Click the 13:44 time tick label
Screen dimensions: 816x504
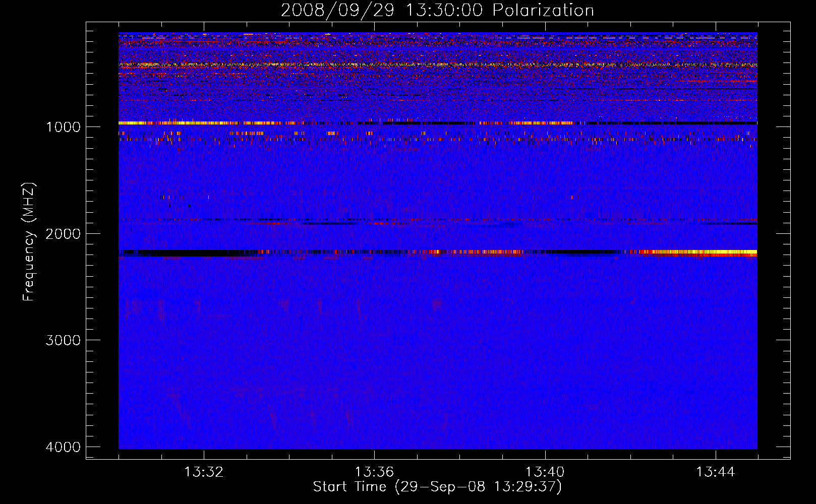pyautogui.click(x=716, y=472)
